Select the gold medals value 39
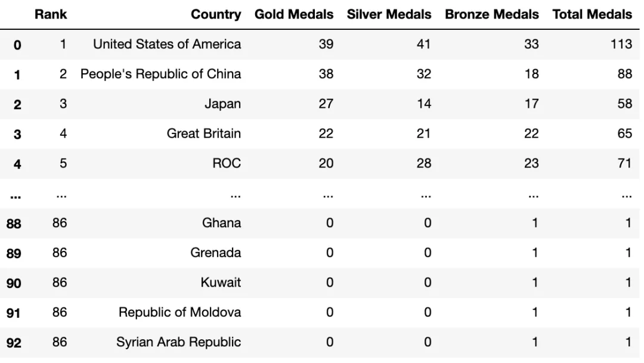The image size is (644, 363). tap(326, 44)
